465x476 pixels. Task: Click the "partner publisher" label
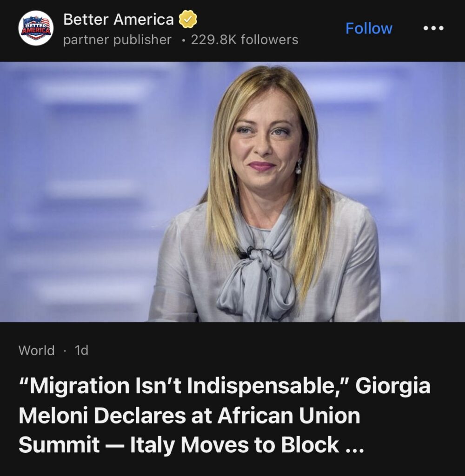(x=117, y=40)
